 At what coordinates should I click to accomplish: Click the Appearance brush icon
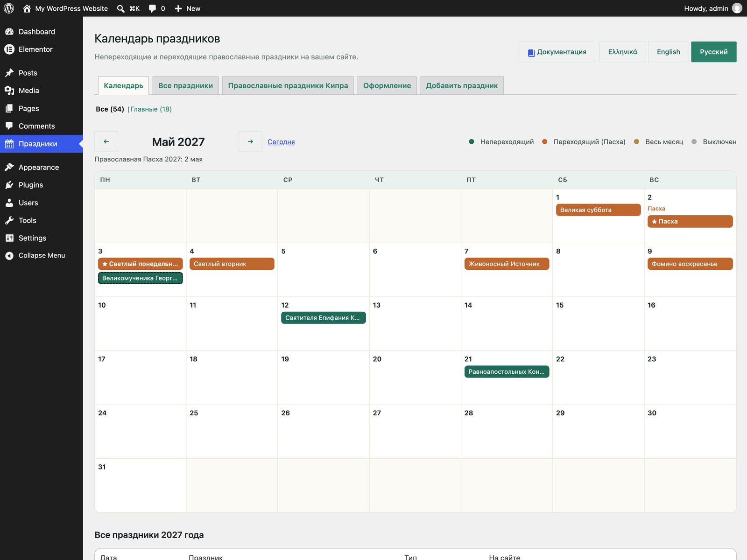point(9,167)
